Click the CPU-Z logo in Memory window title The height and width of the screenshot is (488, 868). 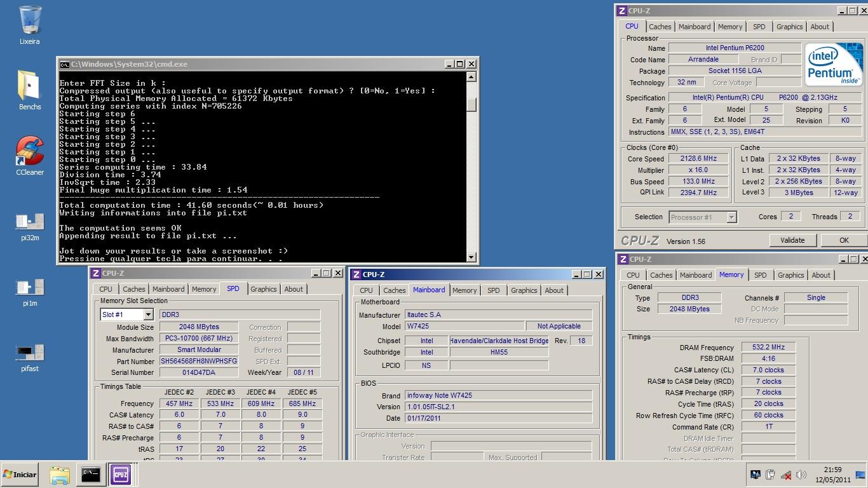(623, 259)
